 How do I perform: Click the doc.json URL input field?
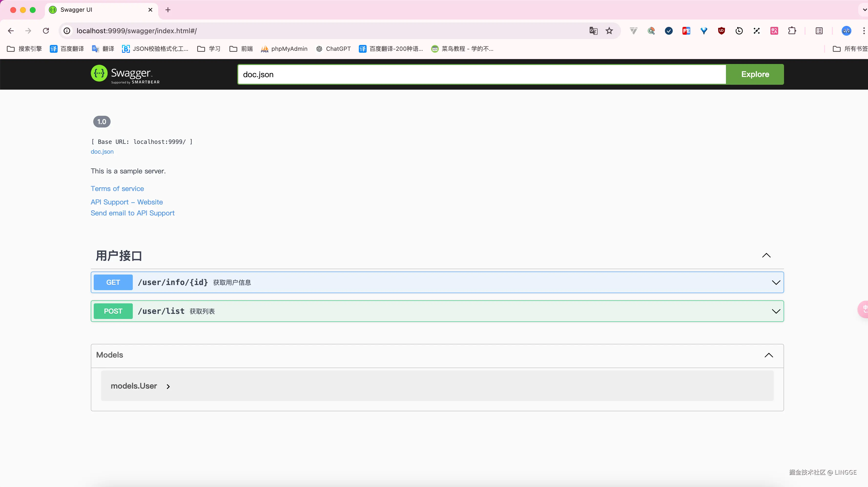481,74
